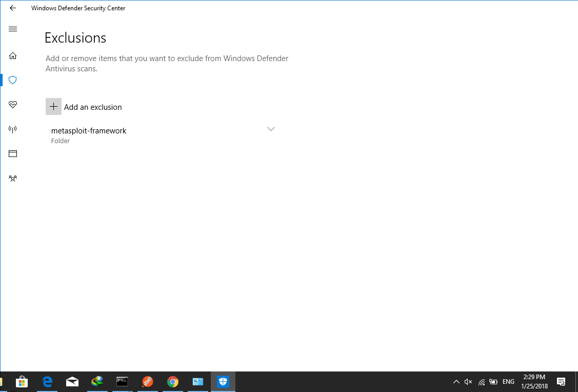Select the Home icon in sidebar

(12, 55)
